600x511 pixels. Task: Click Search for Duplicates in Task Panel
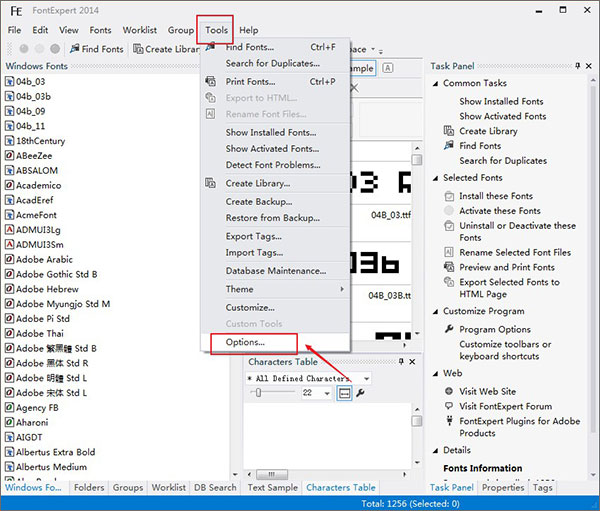tap(502, 161)
